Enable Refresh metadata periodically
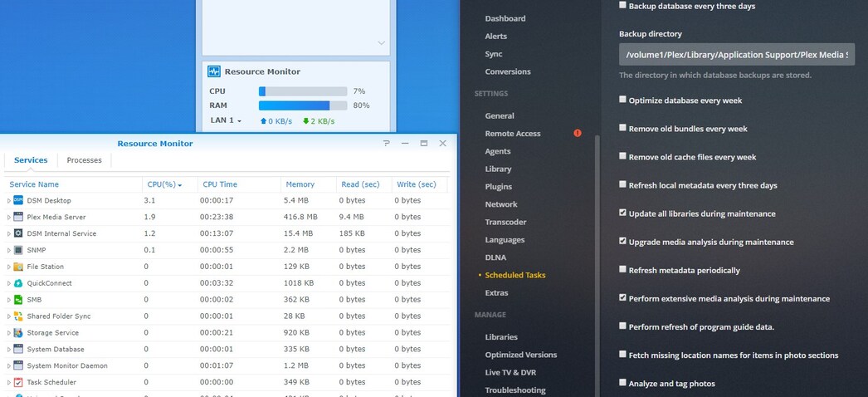 (622, 270)
